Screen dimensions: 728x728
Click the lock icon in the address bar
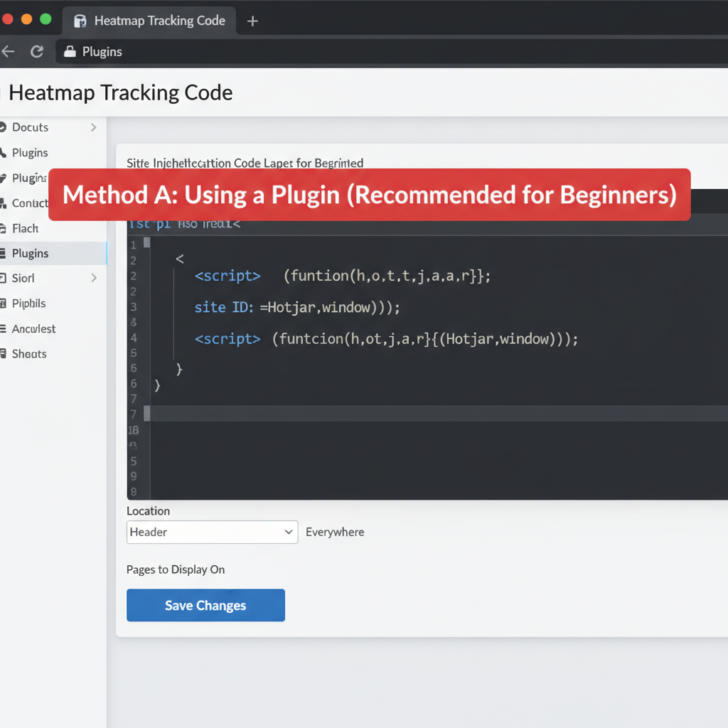[70, 51]
